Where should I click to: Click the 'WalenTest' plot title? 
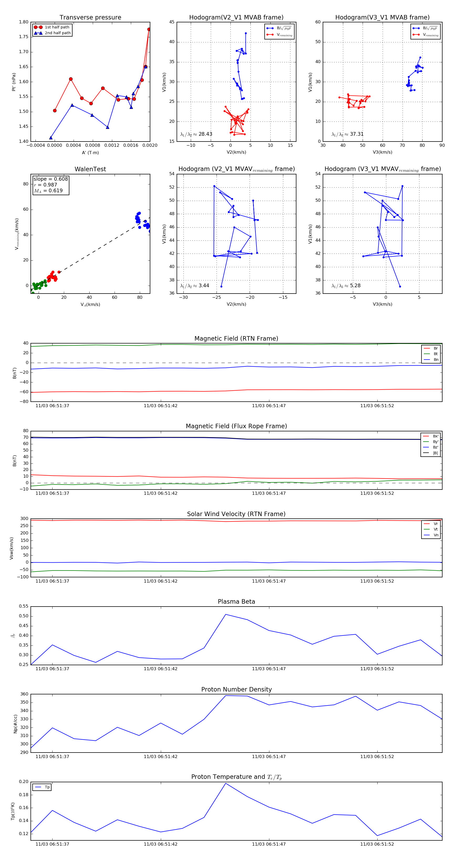pyautogui.click(x=90, y=169)
